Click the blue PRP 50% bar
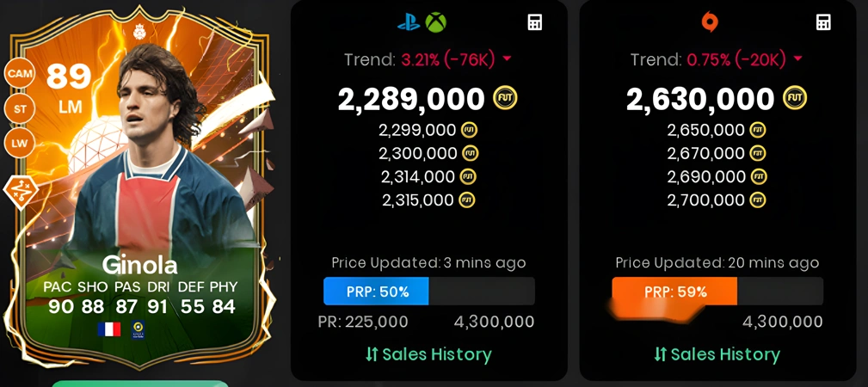Viewport: 868px width, 387px height. (x=377, y=292)
